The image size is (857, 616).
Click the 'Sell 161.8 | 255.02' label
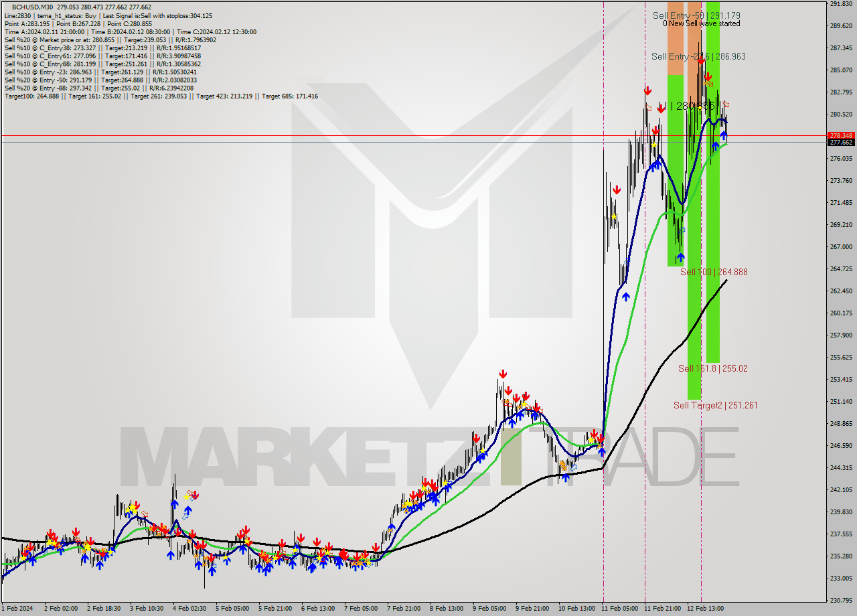point(712,368)
